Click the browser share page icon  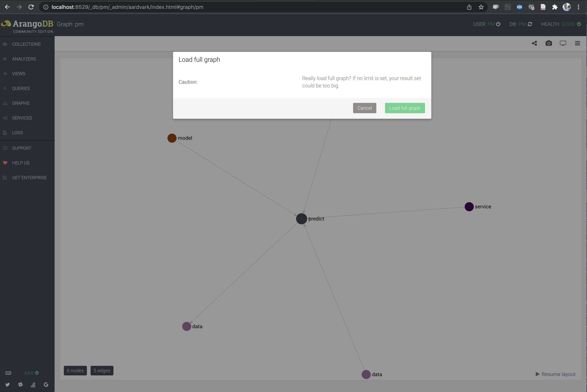click(x=469, y=7)
